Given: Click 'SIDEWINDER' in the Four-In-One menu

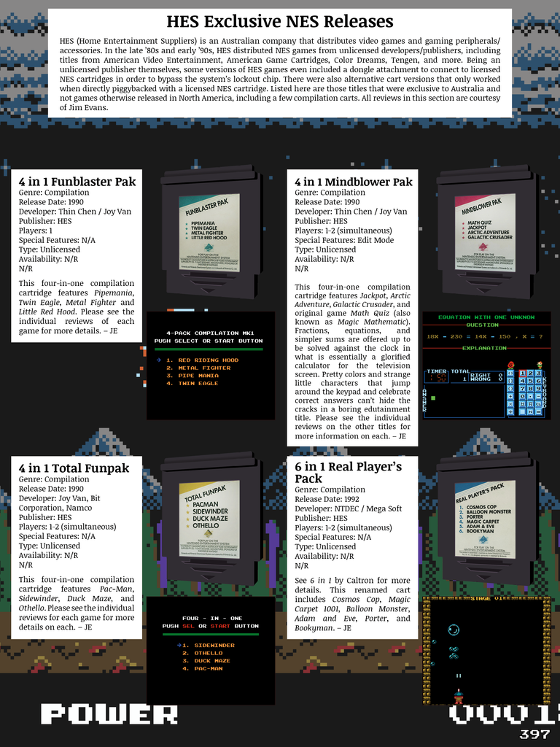Looking at the screenshot, I should 214,645.
